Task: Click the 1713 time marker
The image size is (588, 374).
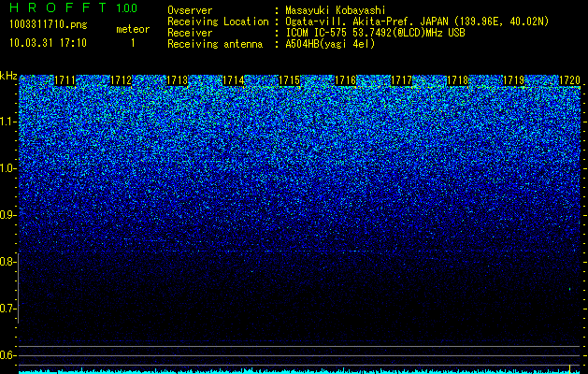Action: click(x=177, y=80)
